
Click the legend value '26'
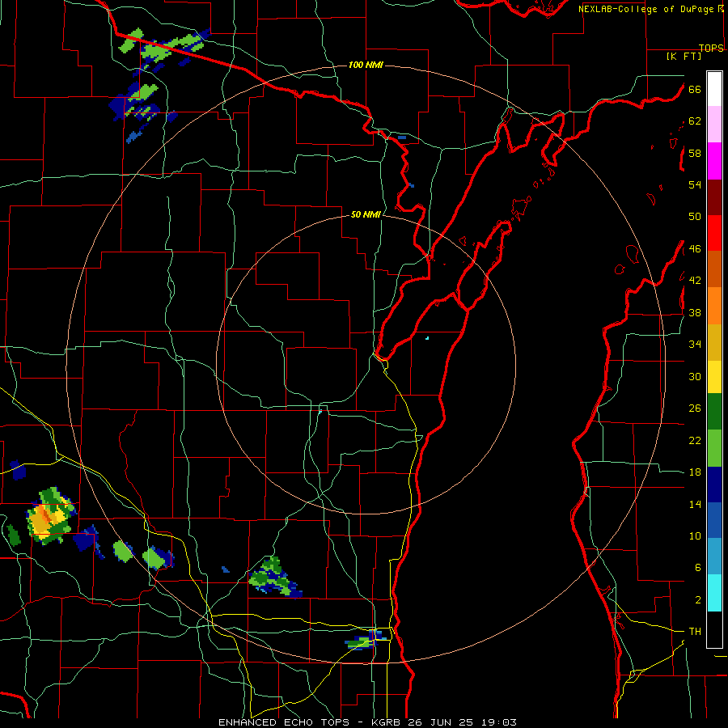pos(695,408)
